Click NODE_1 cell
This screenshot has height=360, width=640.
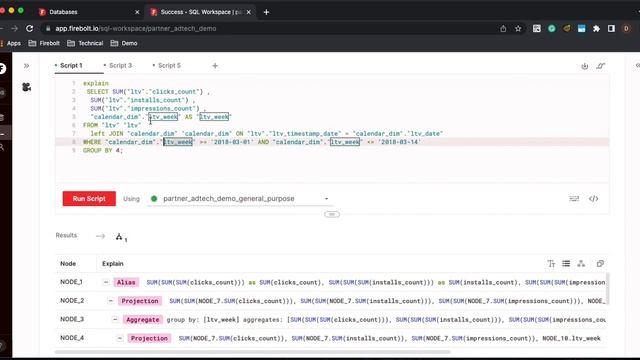point(71,282)
